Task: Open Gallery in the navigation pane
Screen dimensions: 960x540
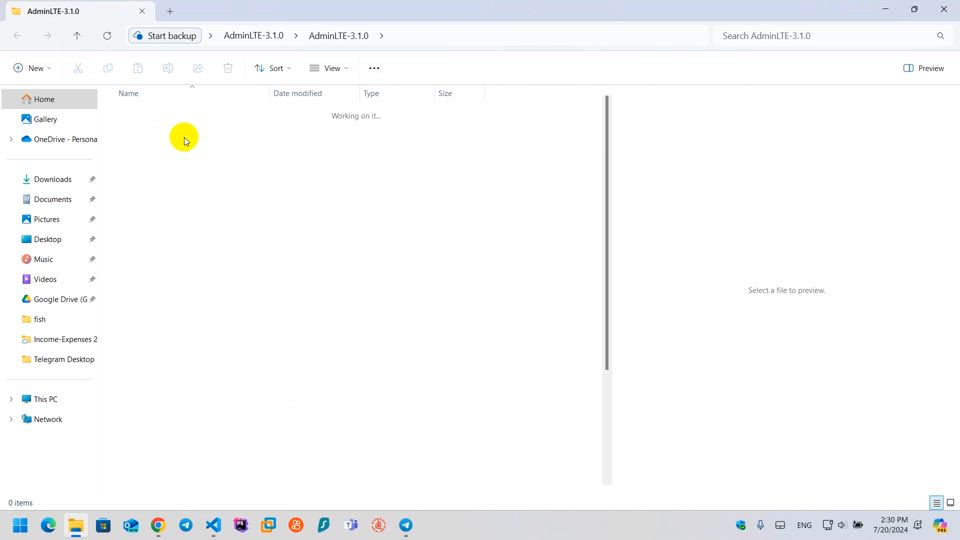Action: 45,119
